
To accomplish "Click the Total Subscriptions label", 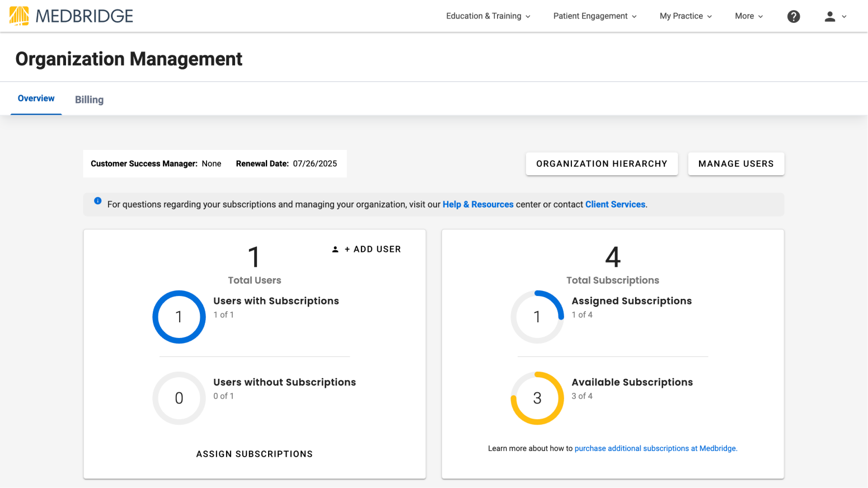I will (x=613, y=280).
